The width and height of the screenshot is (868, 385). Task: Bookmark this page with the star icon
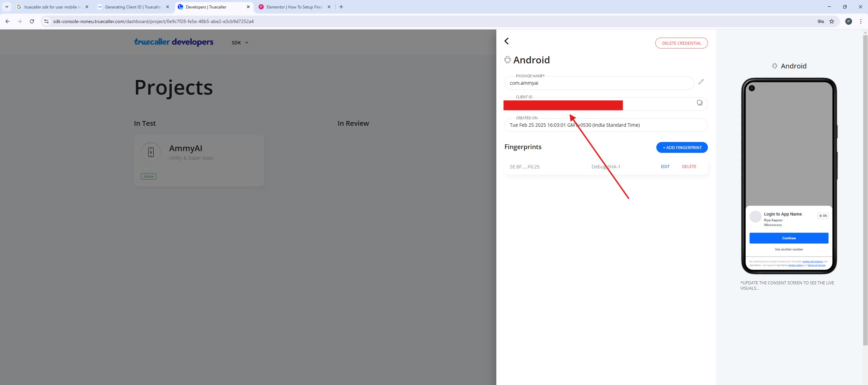coord(832,21)
